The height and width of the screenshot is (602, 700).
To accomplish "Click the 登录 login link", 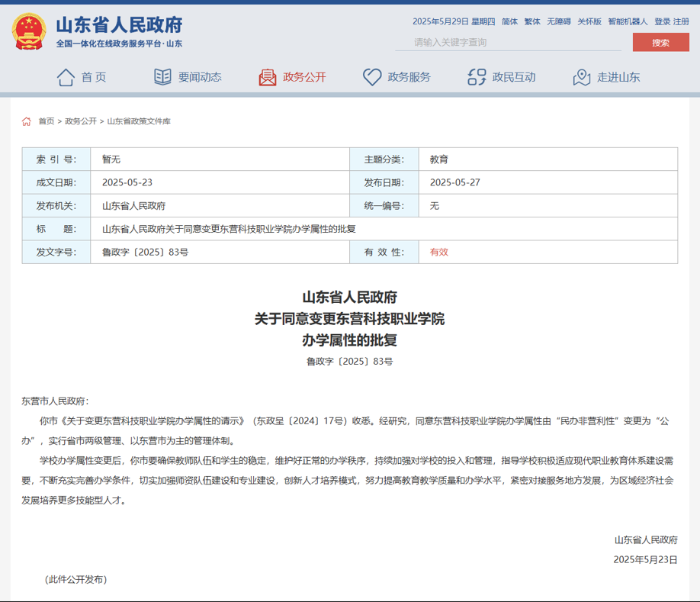I will (x=662, y=21).
